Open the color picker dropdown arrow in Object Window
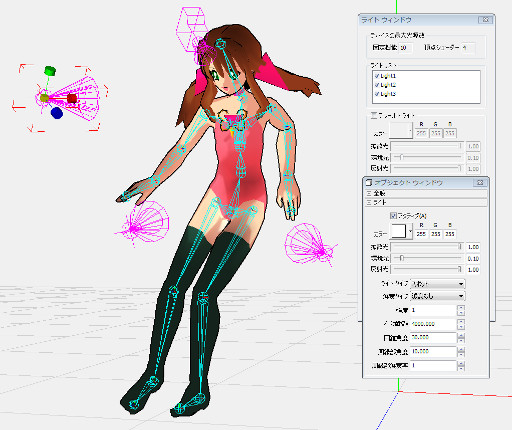The width and height of the screenshot is (512, 430). coord(410,231)
